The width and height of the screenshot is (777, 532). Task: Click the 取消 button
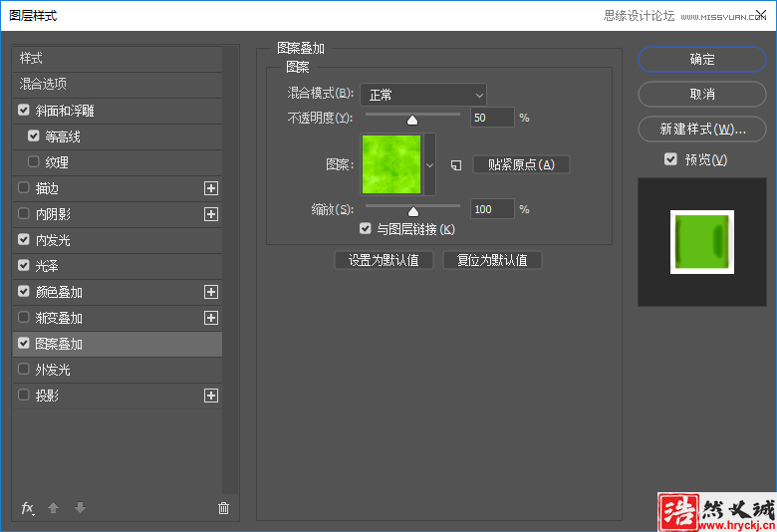pos(702,95)
